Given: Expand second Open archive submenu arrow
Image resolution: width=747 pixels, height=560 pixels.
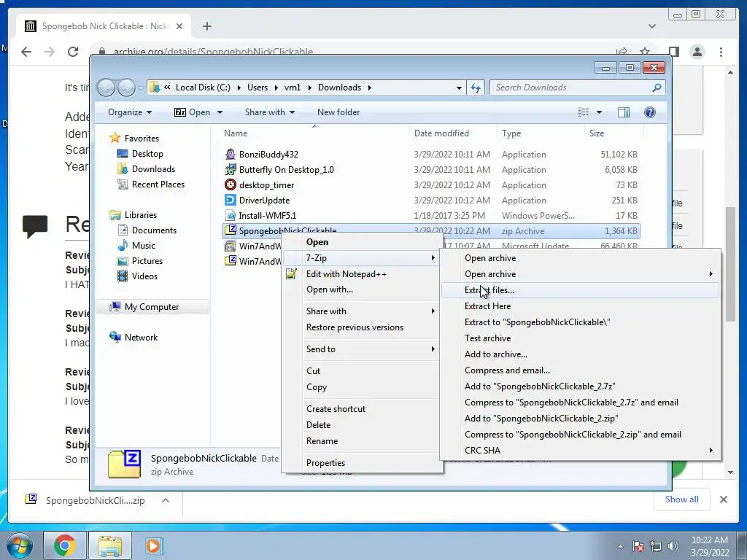Looking at the screenshot, I should pos(711,274).
